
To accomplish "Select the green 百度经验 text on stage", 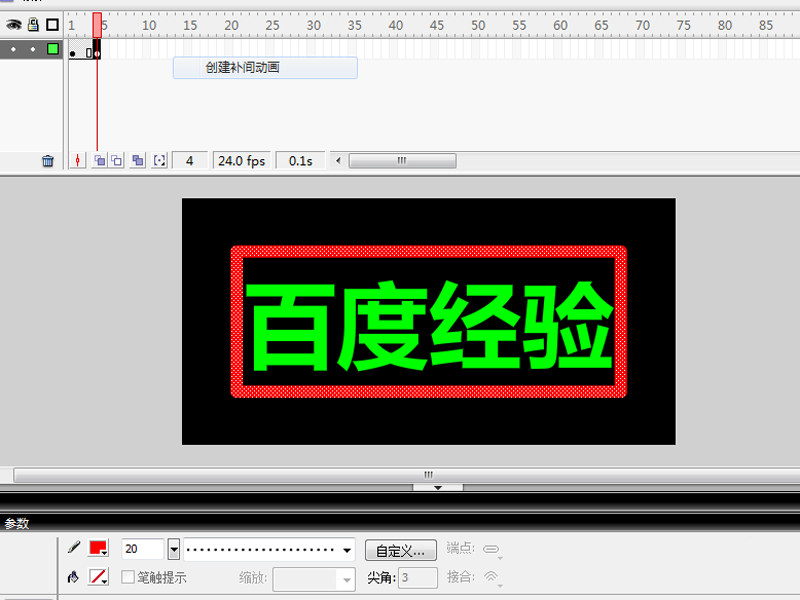I will [429, 325].
